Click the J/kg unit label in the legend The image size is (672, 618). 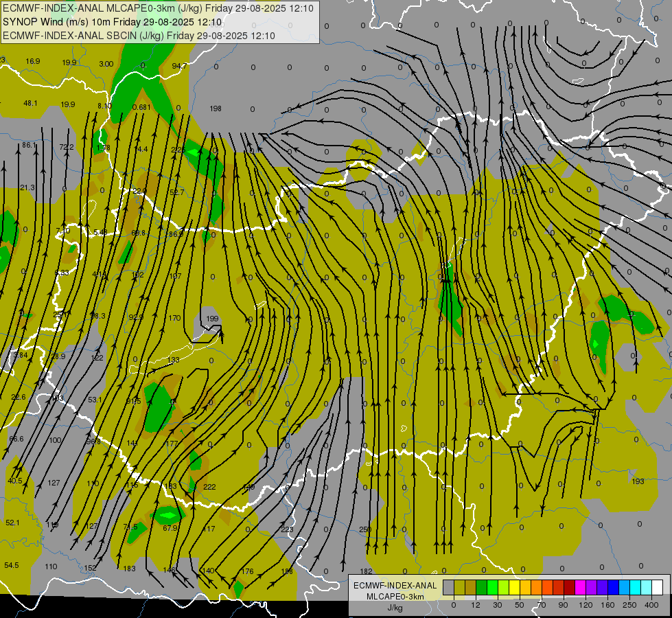395,608
